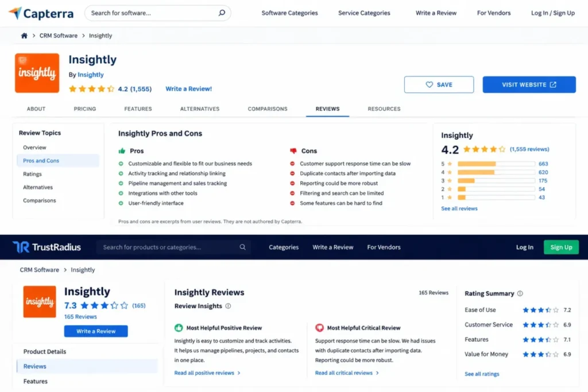
Task: Switch to the PRICING tab
Action: pos(85,109)
